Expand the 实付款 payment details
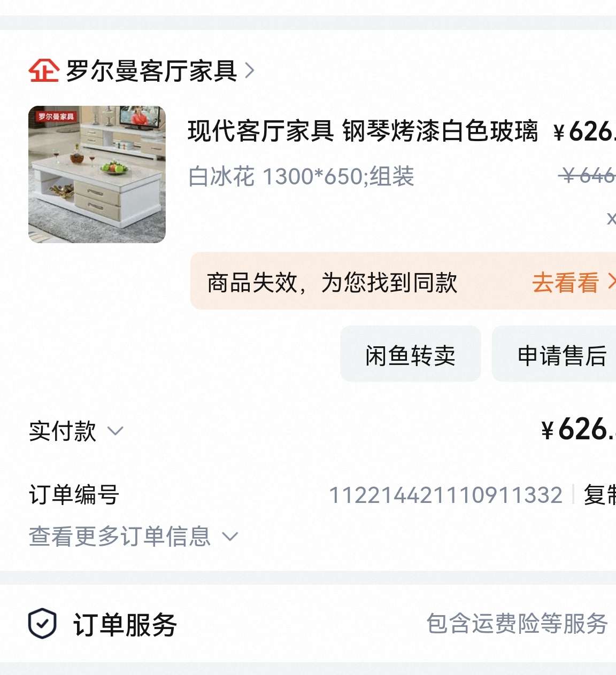This screenshot has height=675, width=616. tap(76, 431)
